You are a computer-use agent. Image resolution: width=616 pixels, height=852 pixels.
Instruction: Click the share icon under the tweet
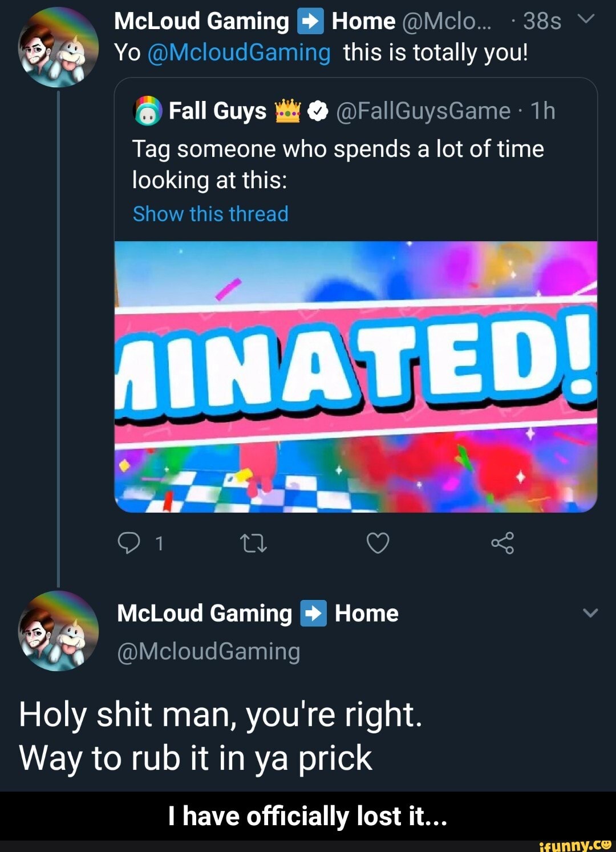click(502, 543)
